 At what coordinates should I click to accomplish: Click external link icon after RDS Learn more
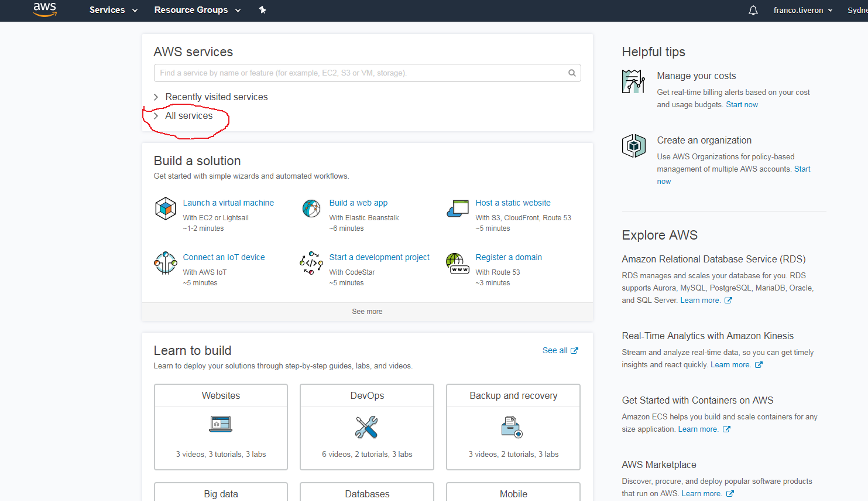point(728,300)
